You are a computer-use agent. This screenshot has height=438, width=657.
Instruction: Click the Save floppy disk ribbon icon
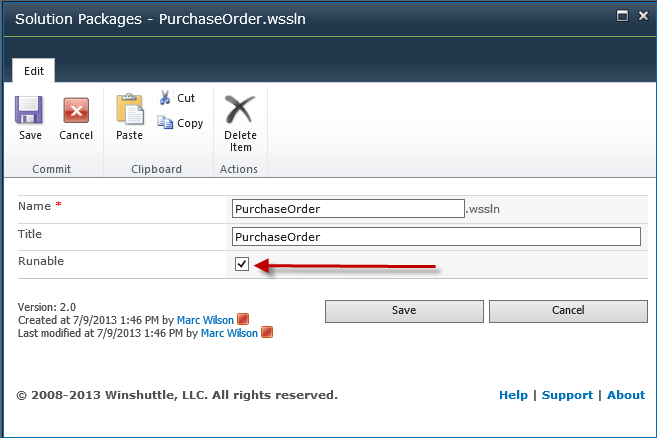pyautogui.click(x=29, y=110)
